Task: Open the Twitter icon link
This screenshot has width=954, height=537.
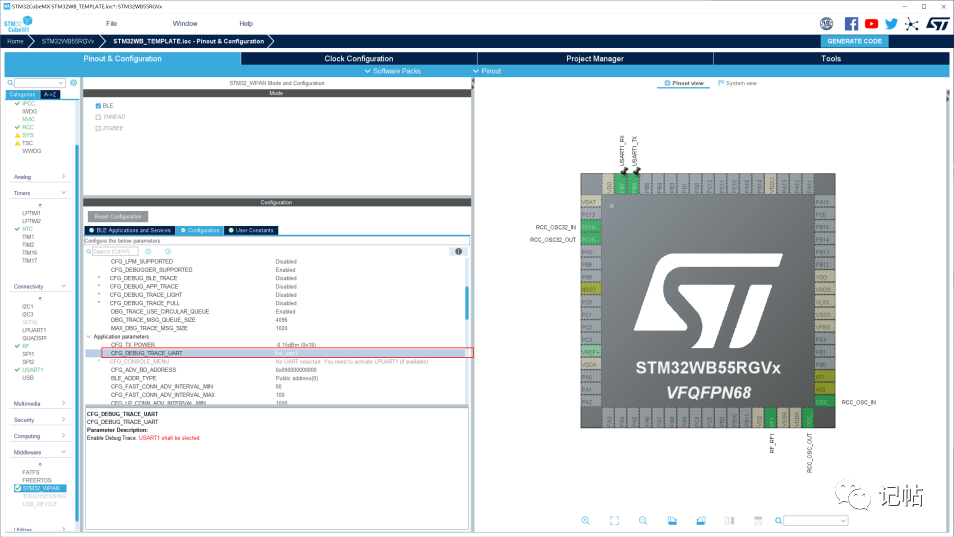Action: point(891,24)
